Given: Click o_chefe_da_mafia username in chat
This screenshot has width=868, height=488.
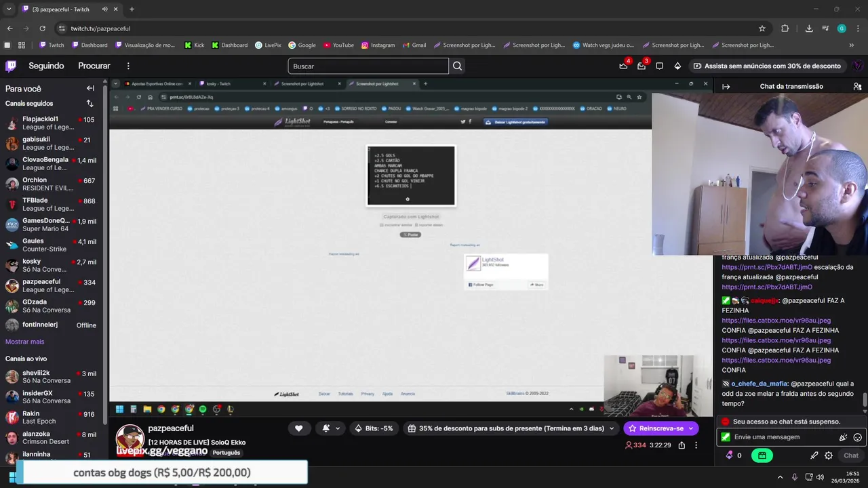Looking at the screenshot, I should coord(759,384).
